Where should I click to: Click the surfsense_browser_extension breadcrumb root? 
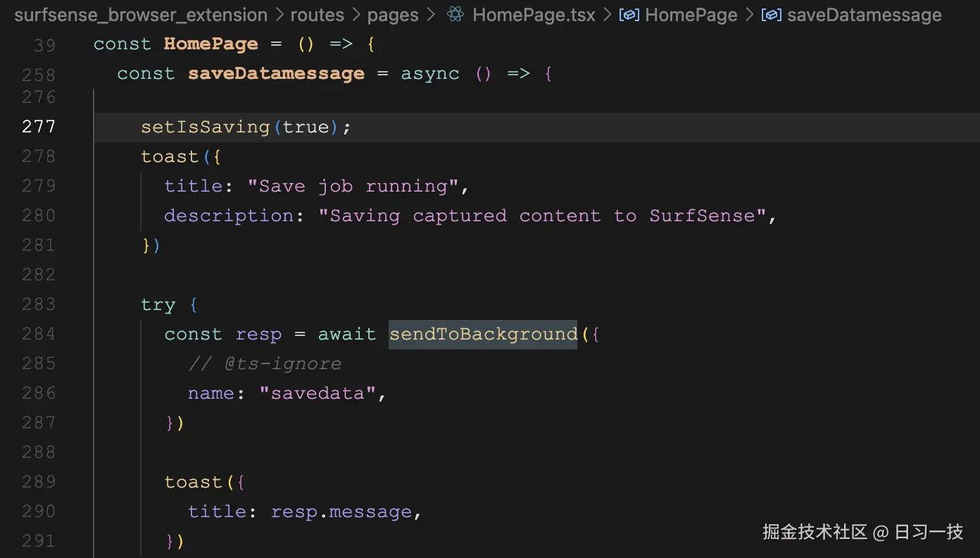point(141,14)
